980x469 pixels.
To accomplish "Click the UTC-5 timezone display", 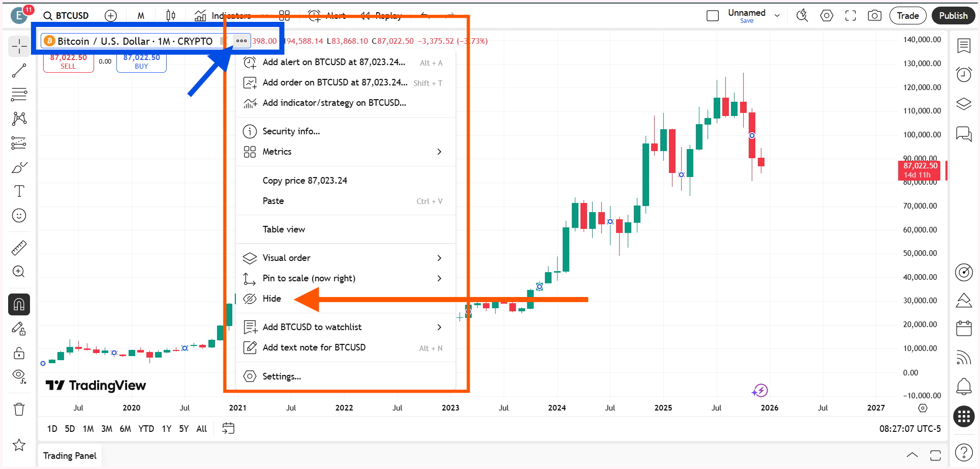I will point(910,429).
